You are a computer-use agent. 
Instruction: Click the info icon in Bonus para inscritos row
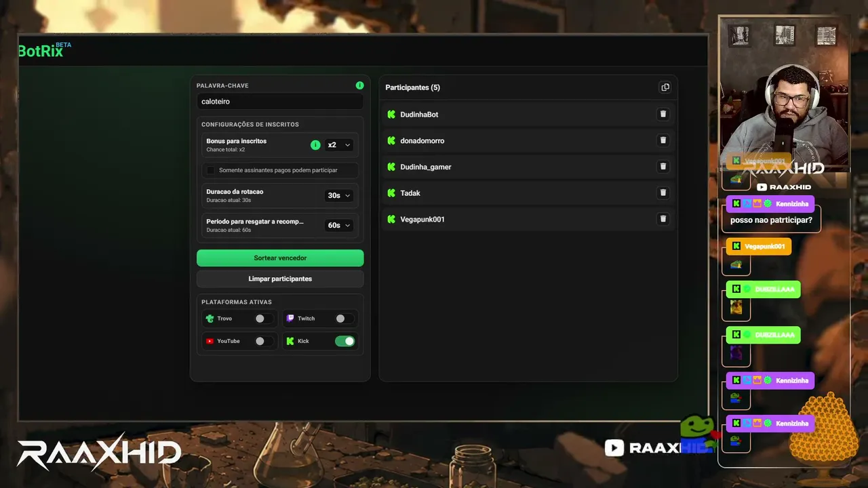pyautogui.click(x=315, y=145)
